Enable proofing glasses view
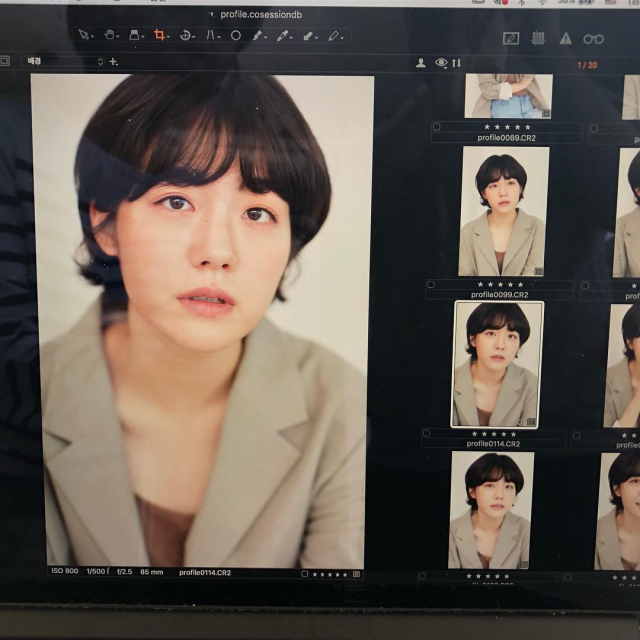Image resolution: width=640 pixels, height=640 pixels. click(x=593, y=39)
